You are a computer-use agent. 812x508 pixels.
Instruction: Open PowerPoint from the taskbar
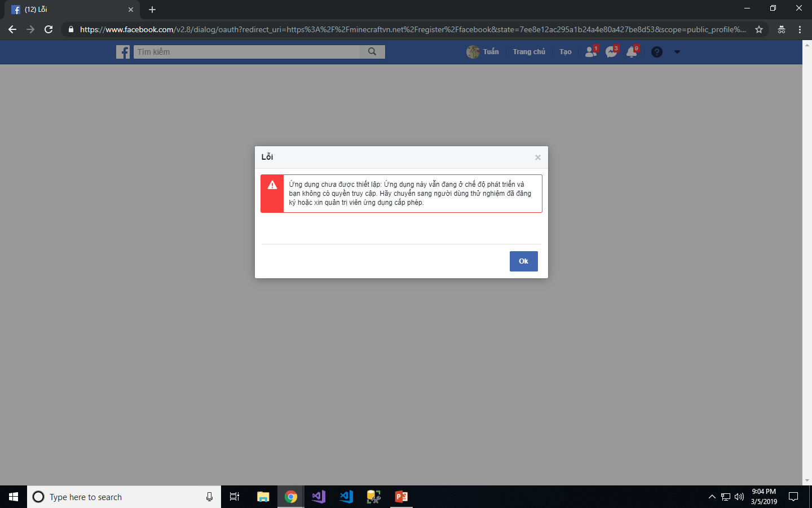(401, 497)
